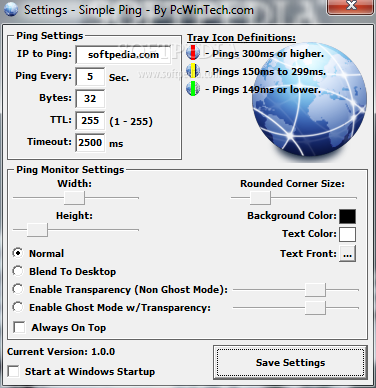
Task: Click 'Pings 149ms or lower.' text
Action: coord(267,89)
